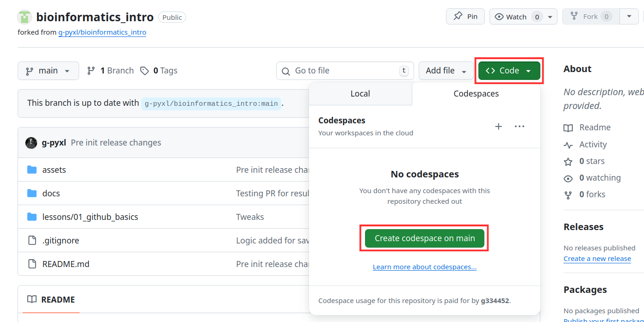Click the Fork button
644x322 pixels.
click(x=591, y=17)
